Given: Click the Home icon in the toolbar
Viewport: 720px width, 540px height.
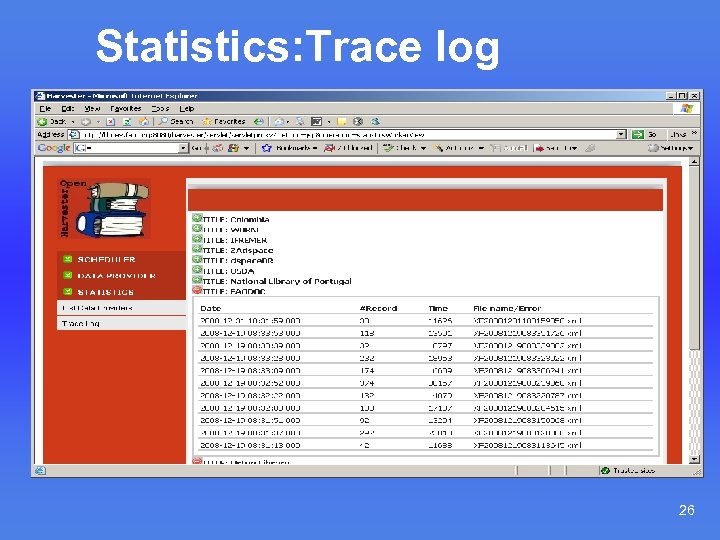Looking at the screenshot, I should point(144,122).
